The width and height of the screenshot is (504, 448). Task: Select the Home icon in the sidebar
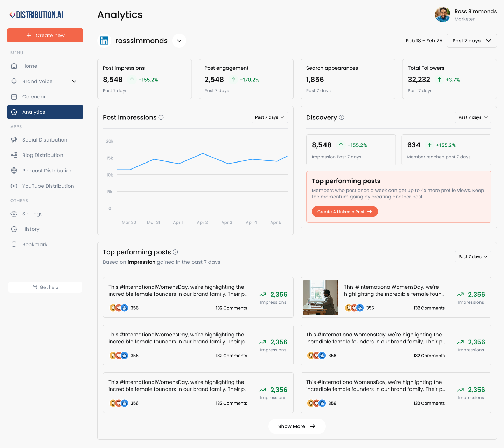pos(14,66)
